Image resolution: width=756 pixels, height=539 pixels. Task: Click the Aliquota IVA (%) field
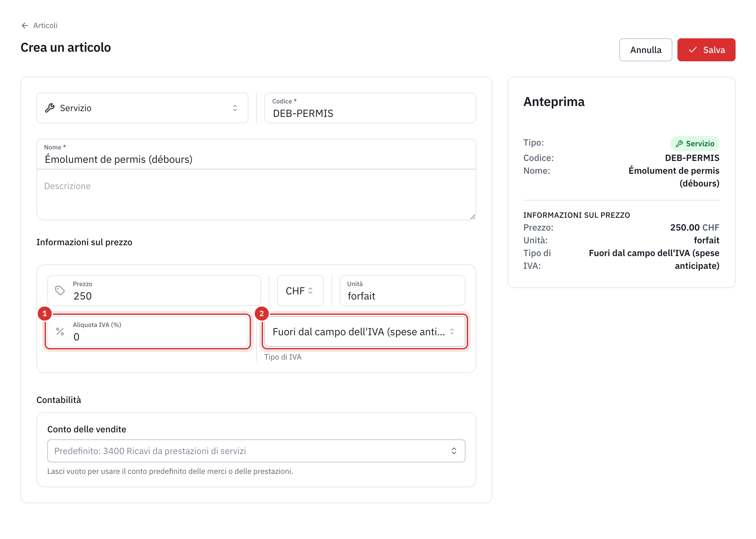[x=148, y=331]
